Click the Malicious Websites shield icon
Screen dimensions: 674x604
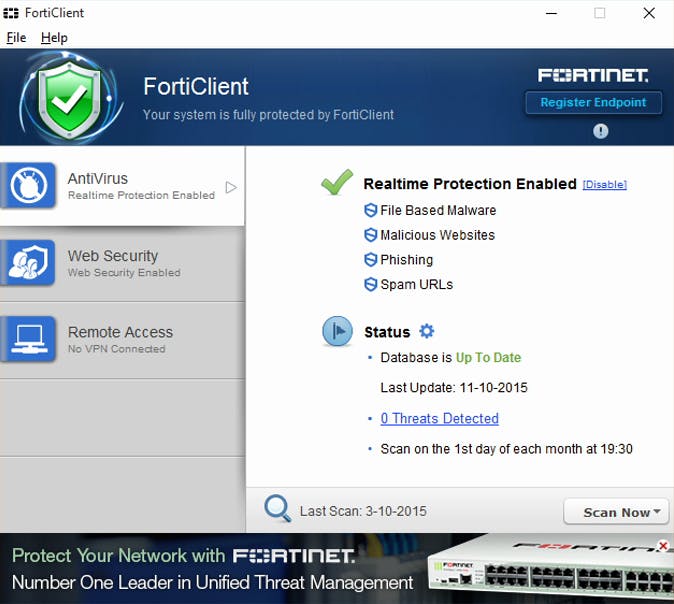coord(371,235)
